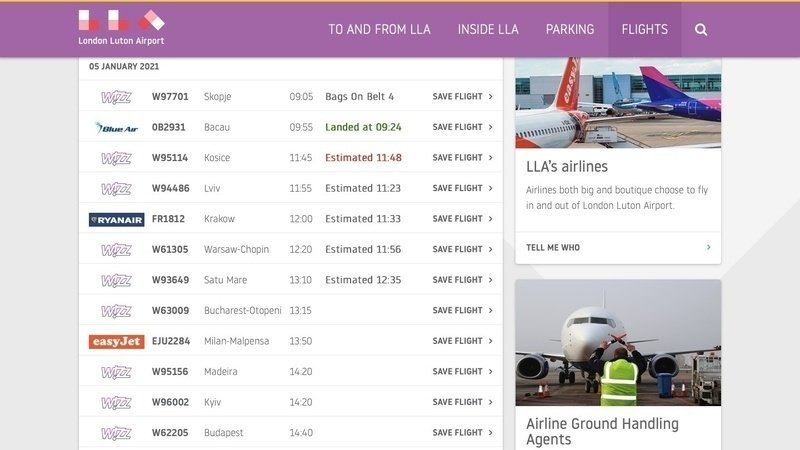Image resolution: width=800 pixels, height=450 pixels.
Task: Click Wizz logo for flight W97701
Action: click(x=116, y=97)
